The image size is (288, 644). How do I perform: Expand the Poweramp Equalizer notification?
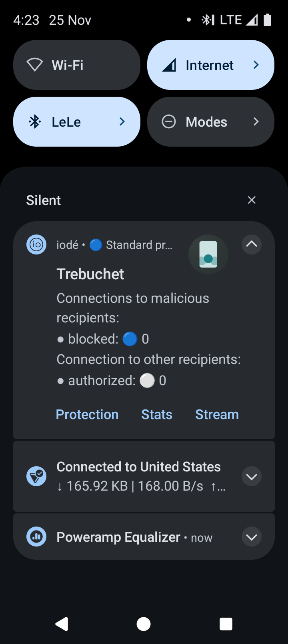pos(252,537)
